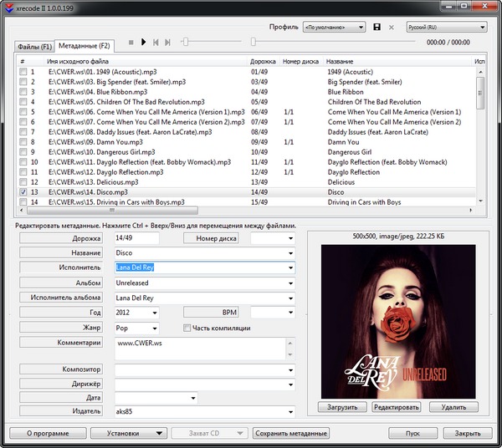Skip to the previous track
The image size is (502, 448).
coord(156,42)
